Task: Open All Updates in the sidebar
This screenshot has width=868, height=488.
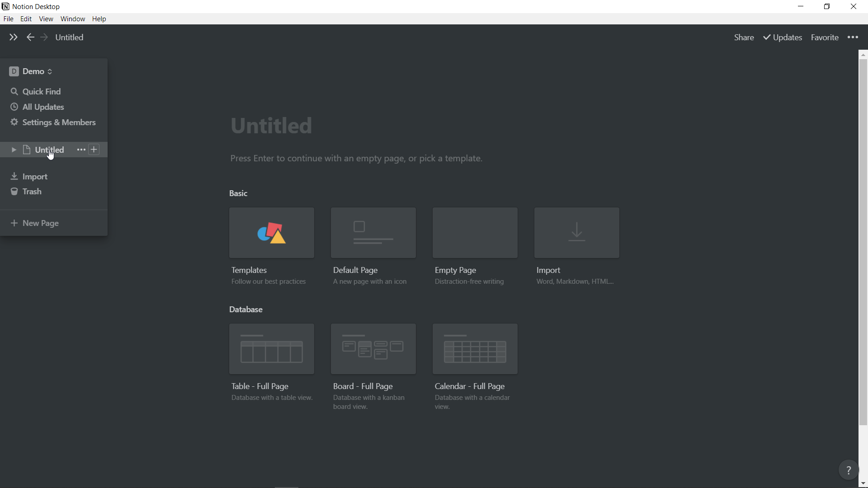Action: [x=54, y=107]
